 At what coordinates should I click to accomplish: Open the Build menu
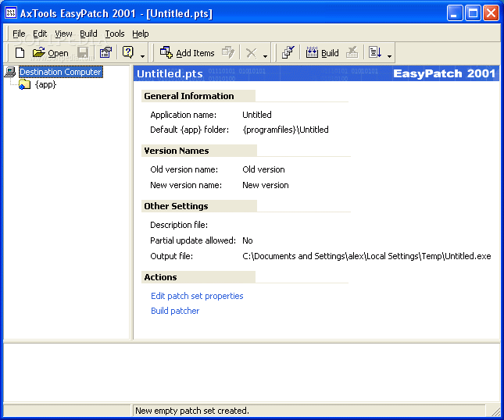[88, 34]
